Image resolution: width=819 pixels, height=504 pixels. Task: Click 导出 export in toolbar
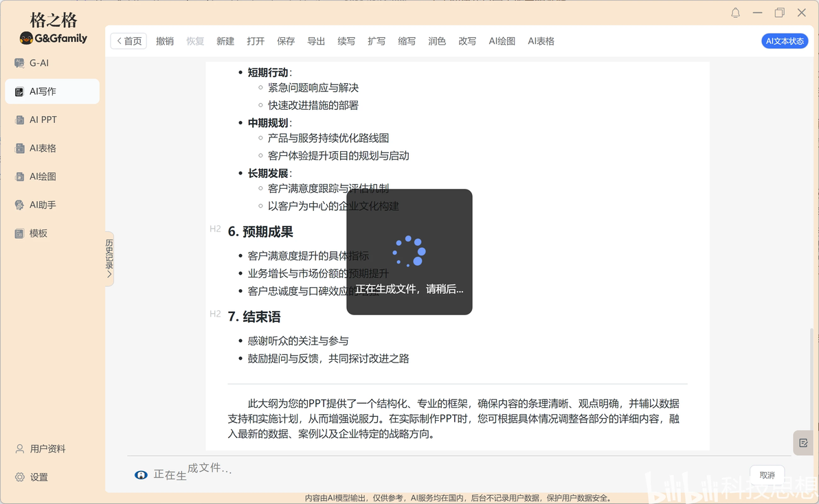click(316, 41)
